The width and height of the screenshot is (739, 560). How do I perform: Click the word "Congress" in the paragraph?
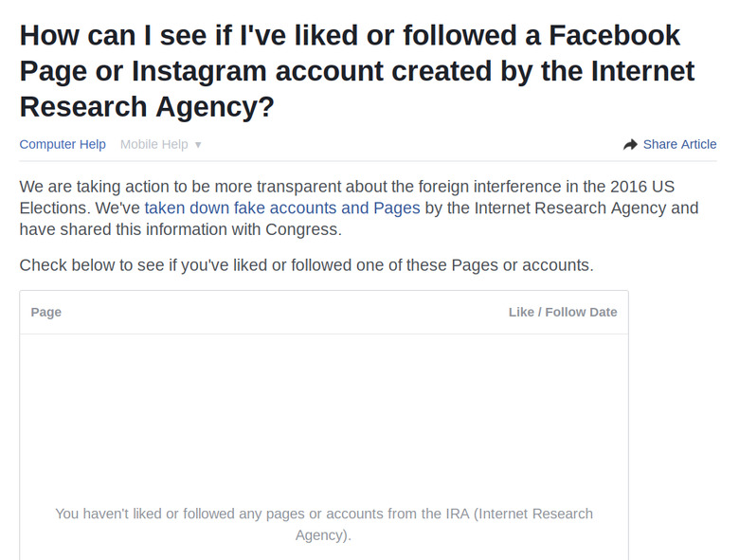tap(306, 229)
